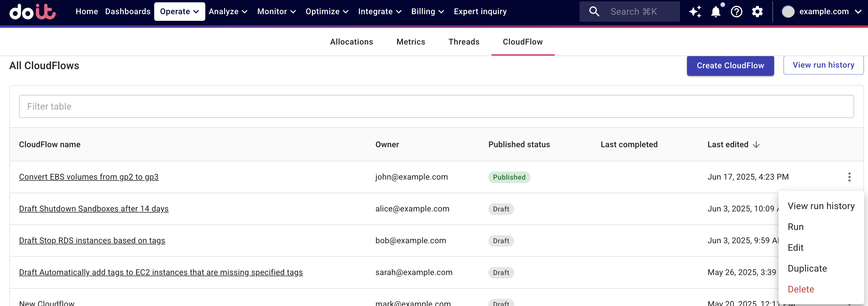Viewport: 868px width, 306px height.
Task: Expand the Operate menu
Action: 180,12
